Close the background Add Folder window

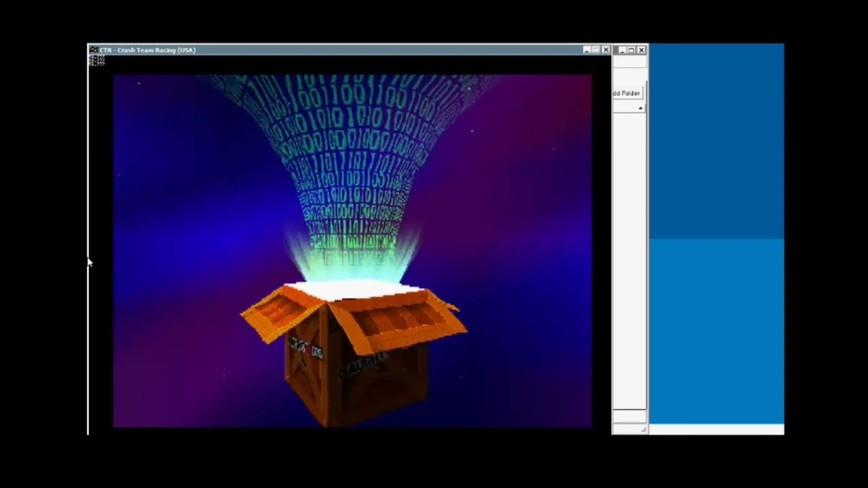(641, 50)
